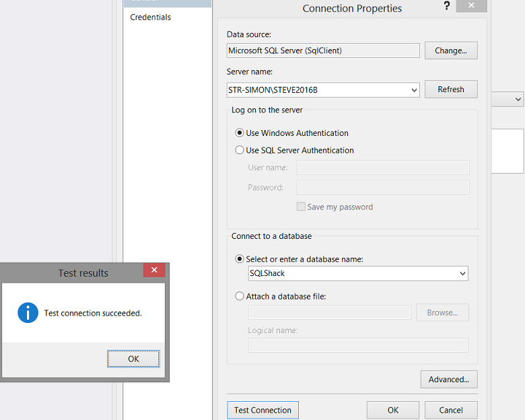The height and width of the screenshot is (420, 525).
Task: Click the Change... data source button
Action: pos(450,50)
